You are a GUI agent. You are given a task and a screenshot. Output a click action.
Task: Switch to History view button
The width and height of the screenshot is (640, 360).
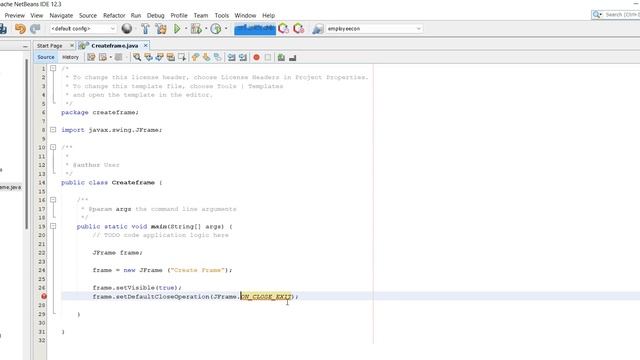pyautogui.click(x=70, y=57)
